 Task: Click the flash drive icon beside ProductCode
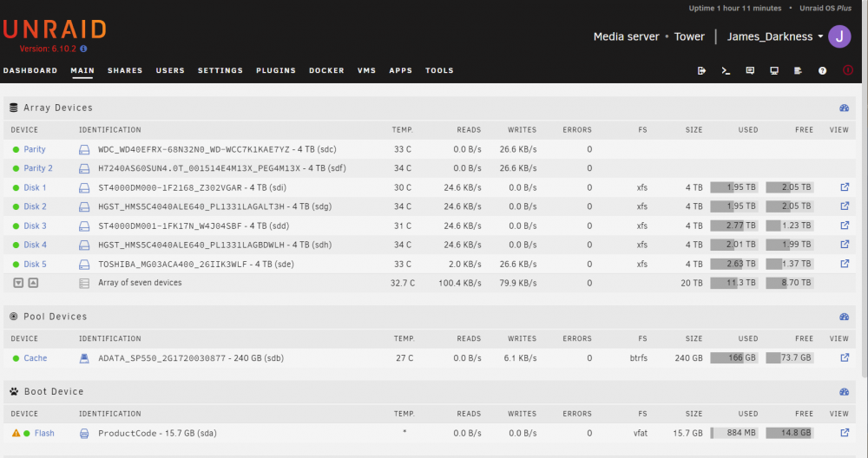coord(84,434)
